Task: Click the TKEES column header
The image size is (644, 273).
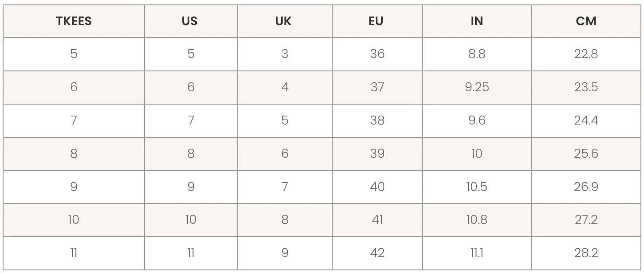Action: point(74,21)
